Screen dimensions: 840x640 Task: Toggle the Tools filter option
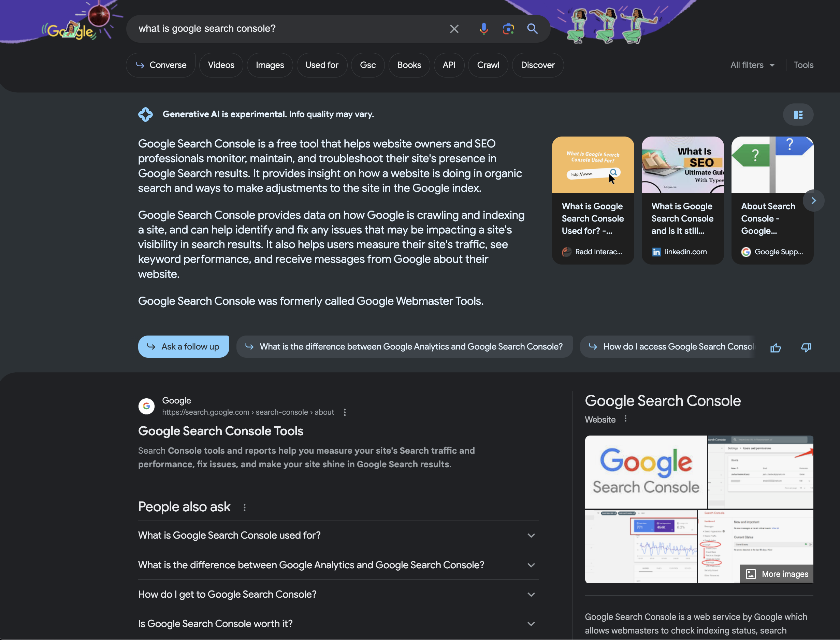tap(803, 65)
